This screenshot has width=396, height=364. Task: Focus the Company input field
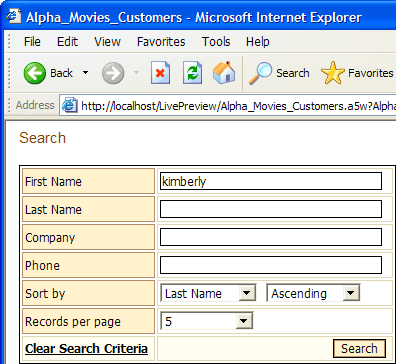point(271,237)
